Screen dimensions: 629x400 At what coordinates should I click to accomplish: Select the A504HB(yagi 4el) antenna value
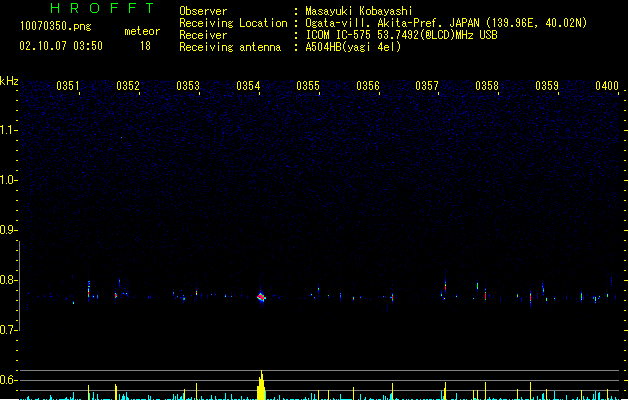(353, 47)
